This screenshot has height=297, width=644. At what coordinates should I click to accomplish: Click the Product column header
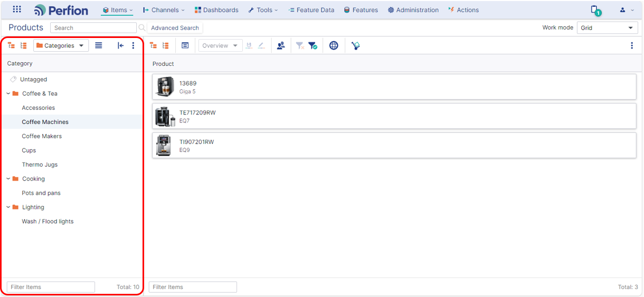(x=163, y=64)
